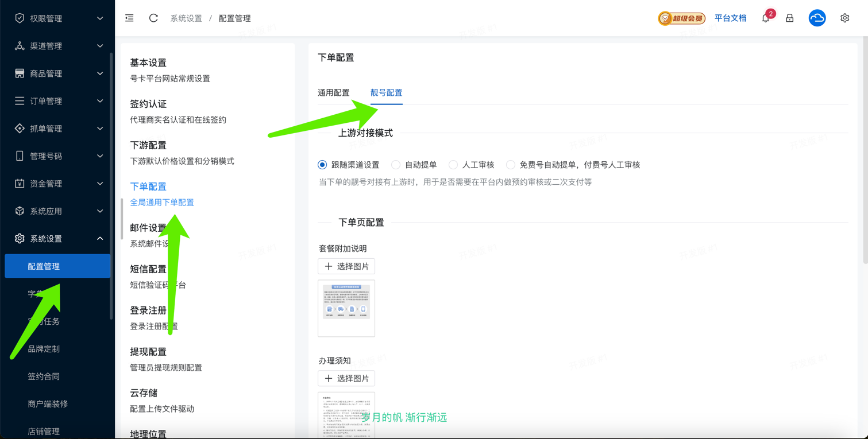Expand the 订单管理 sidebar menu
Image resolution: width=868 pixels, height=439 pixels.
pos(57,101)
